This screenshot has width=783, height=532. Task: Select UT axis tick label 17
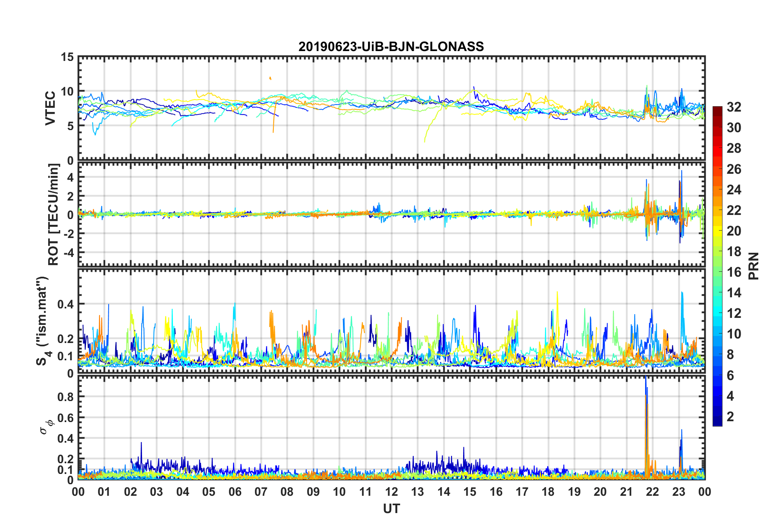(x=522, y=492)
